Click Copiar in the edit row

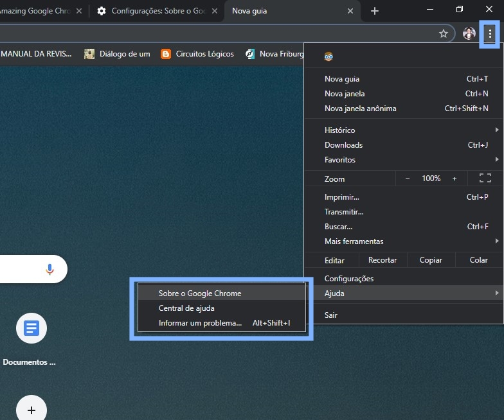point(431,260)
